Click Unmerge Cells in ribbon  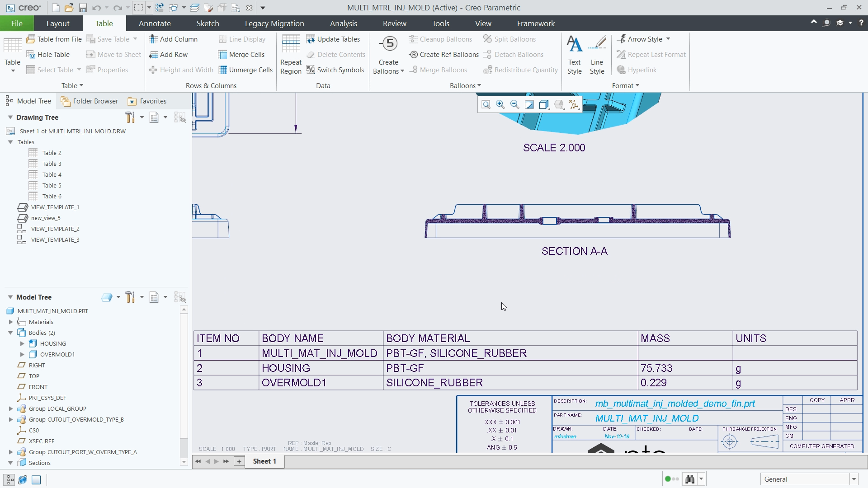click(245, 70)
